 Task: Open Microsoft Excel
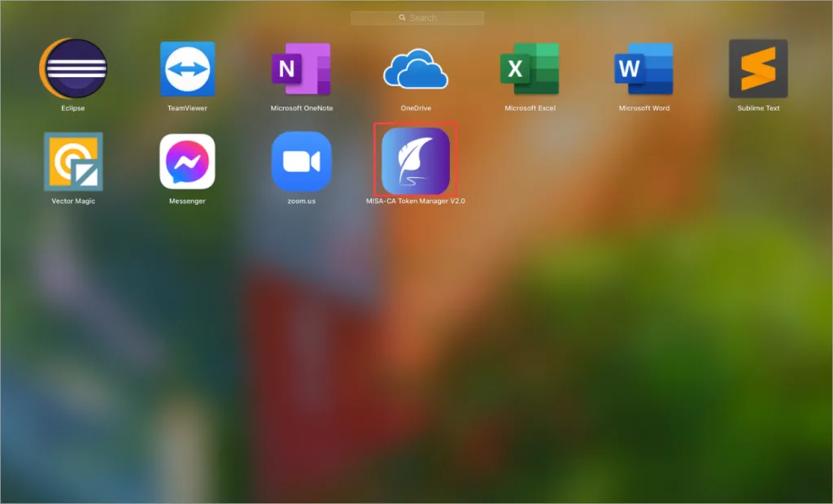click(x=530, y=69)
